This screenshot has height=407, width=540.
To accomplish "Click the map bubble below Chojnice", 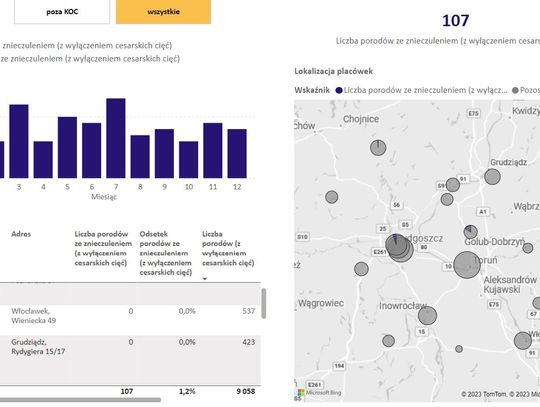I will pos(378,148).
